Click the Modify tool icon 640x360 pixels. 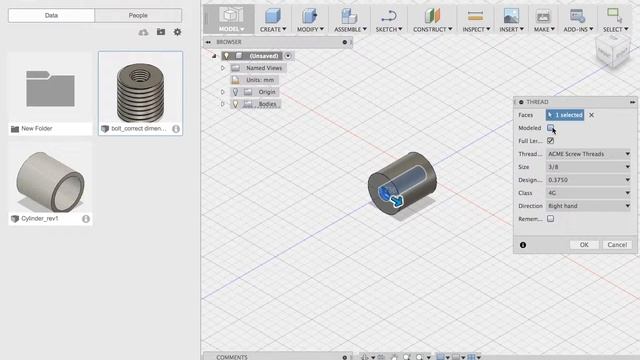[309, 16]
